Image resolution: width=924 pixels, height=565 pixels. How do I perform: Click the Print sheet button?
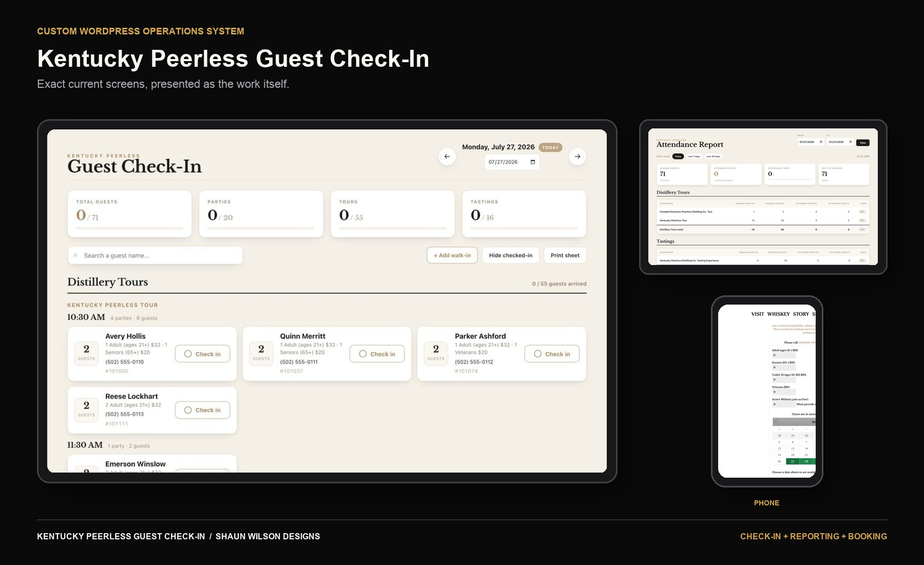tap(565, 255)
